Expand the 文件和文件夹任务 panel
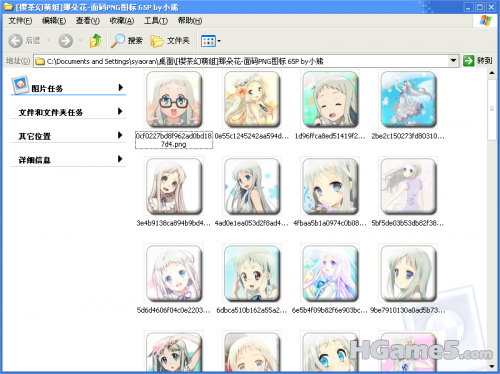 [x=121, y=111]
